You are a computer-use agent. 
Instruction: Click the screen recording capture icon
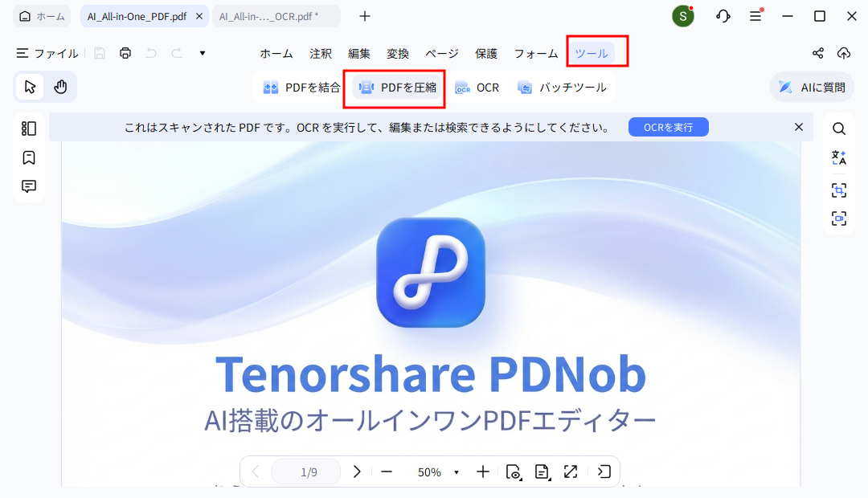[x=838, y=218]
